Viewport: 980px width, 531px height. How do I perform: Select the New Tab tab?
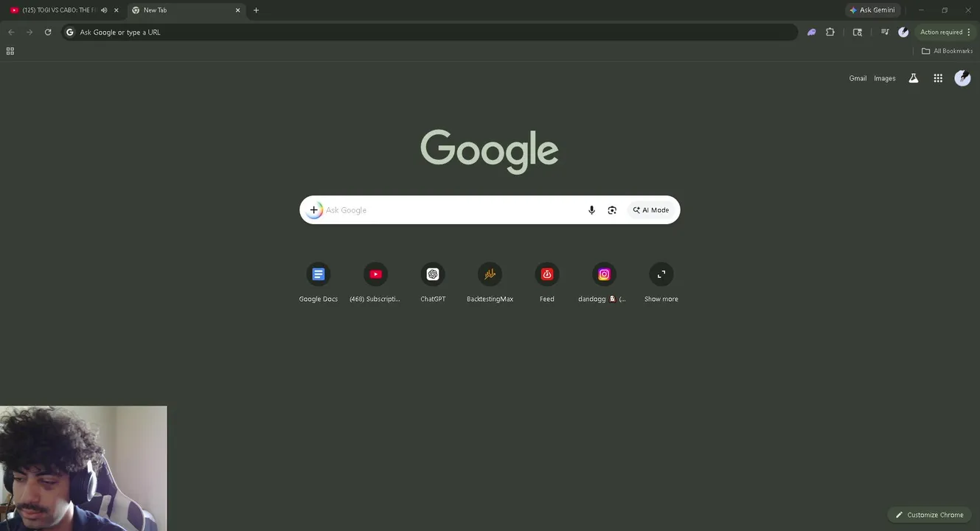click(184, 10)
